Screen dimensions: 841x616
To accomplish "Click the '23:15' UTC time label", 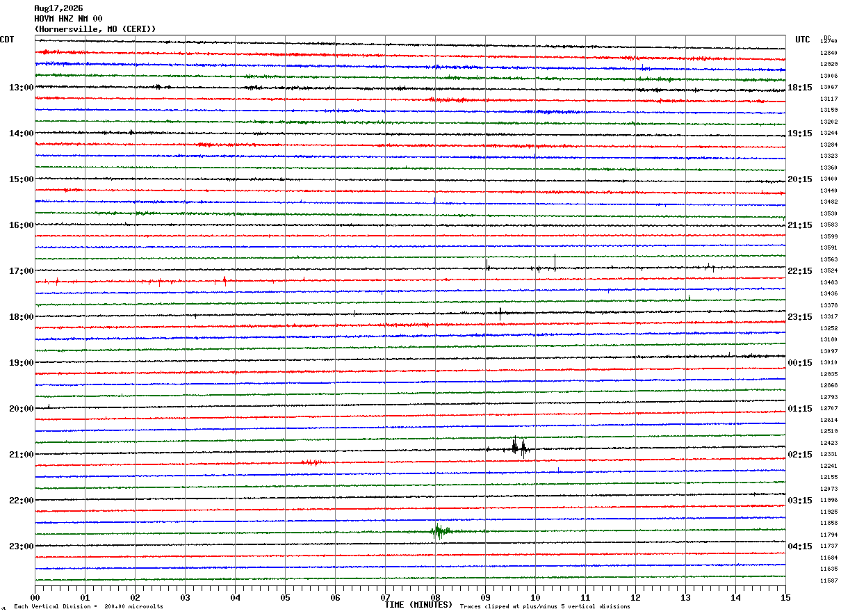I will coord(800,317).
